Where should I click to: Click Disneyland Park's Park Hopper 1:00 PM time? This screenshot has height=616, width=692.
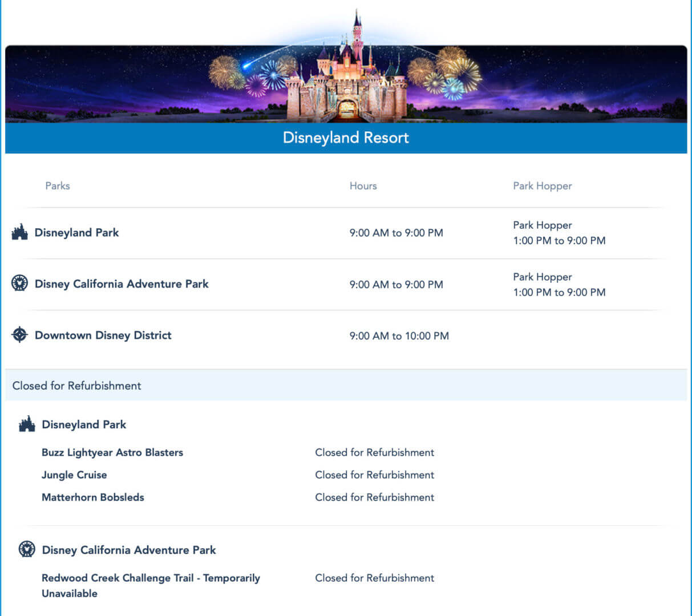(560, 241)
